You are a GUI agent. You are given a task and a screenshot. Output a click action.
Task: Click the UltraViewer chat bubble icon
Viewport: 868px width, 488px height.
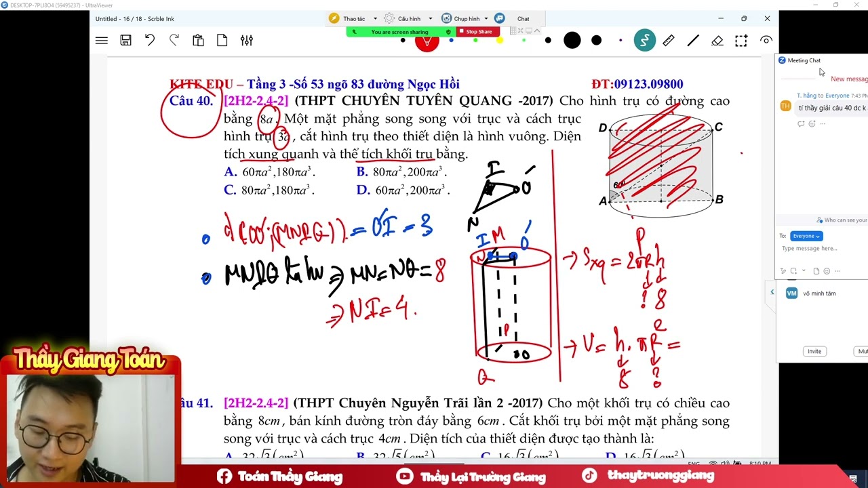click(x=500, y=18)
